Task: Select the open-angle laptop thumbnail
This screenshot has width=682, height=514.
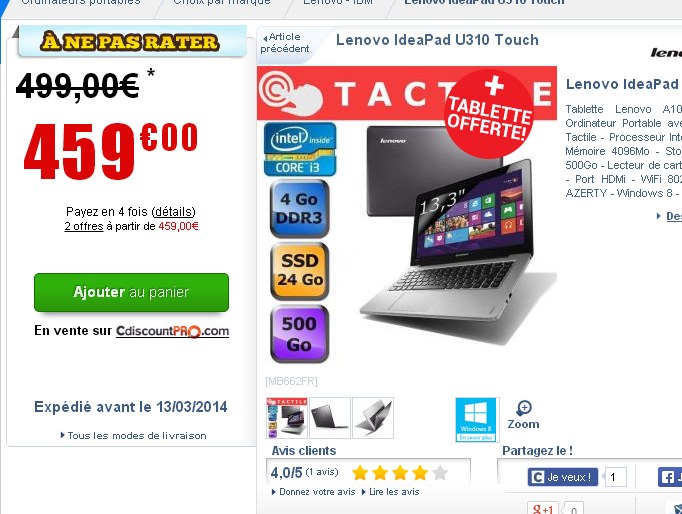Action: pyautogui.click(x=373, y=417)
